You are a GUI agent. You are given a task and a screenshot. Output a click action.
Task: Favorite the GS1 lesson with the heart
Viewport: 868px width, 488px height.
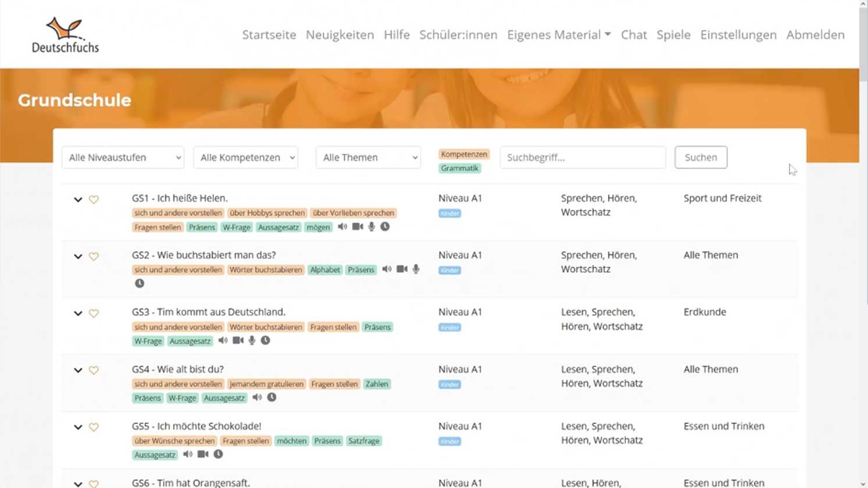pyautogui.click(x=94, y=200)
